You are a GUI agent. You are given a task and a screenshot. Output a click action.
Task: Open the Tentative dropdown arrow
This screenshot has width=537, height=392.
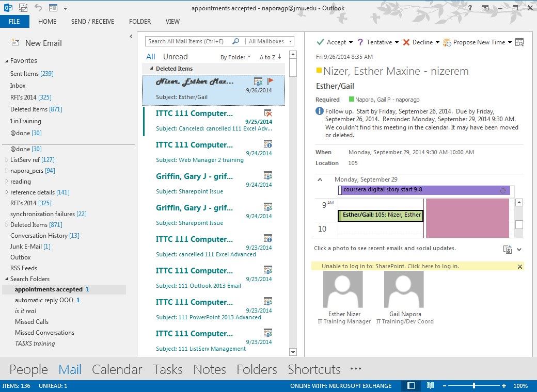pos(397,42)
